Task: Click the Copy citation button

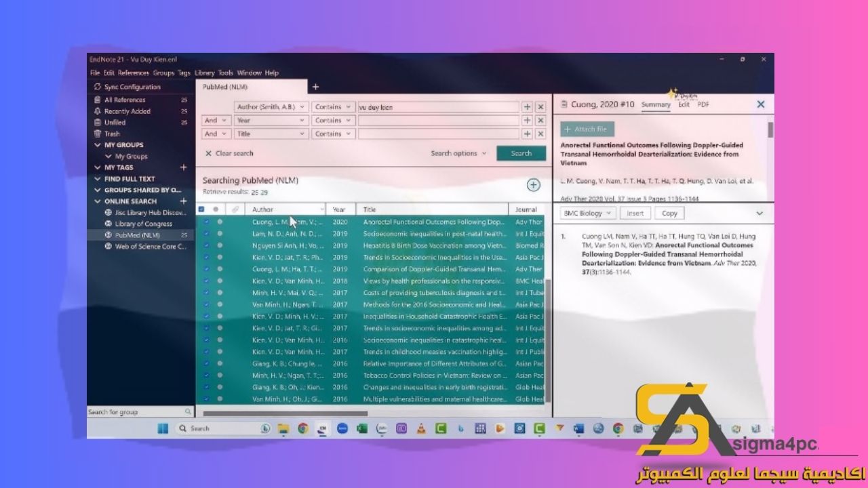Action: pyautogui.click(x=669, y=213)
